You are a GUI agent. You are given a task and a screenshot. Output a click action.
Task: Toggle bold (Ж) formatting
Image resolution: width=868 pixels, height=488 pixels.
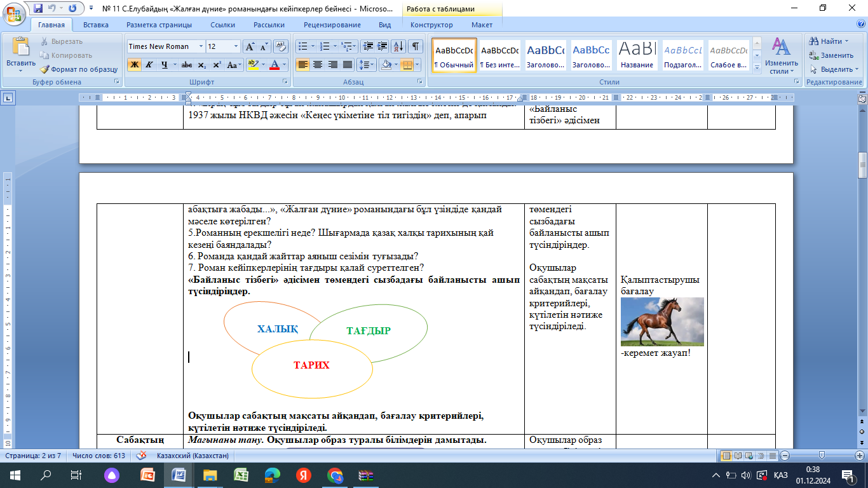point(134,65)
